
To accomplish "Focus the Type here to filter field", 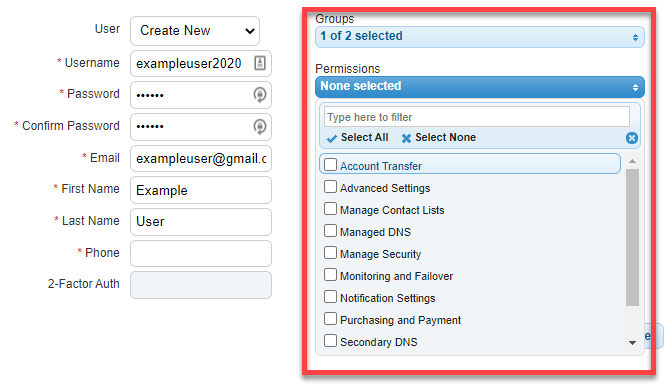I will tap(477, 117).
